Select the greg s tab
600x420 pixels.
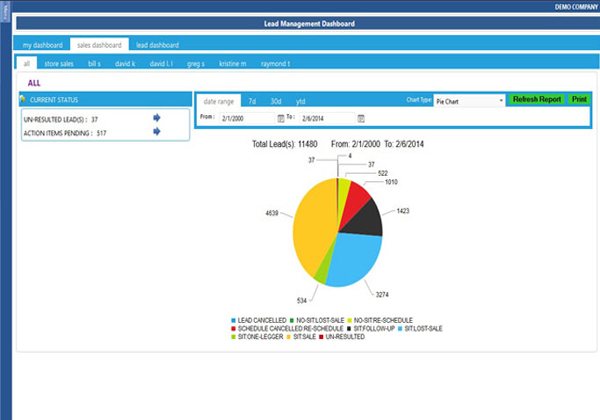196,63
